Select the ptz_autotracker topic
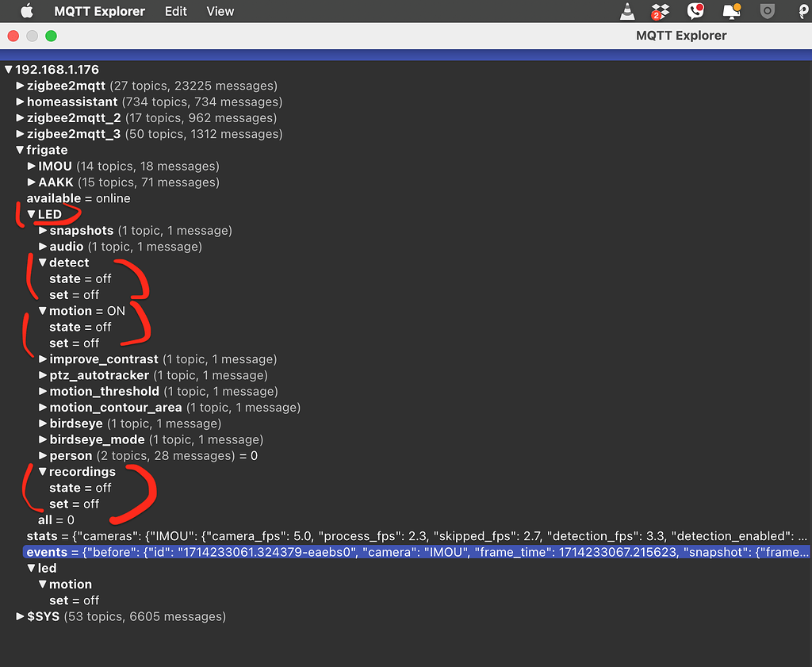Screen dimensions: 812x667 [99, 375]
